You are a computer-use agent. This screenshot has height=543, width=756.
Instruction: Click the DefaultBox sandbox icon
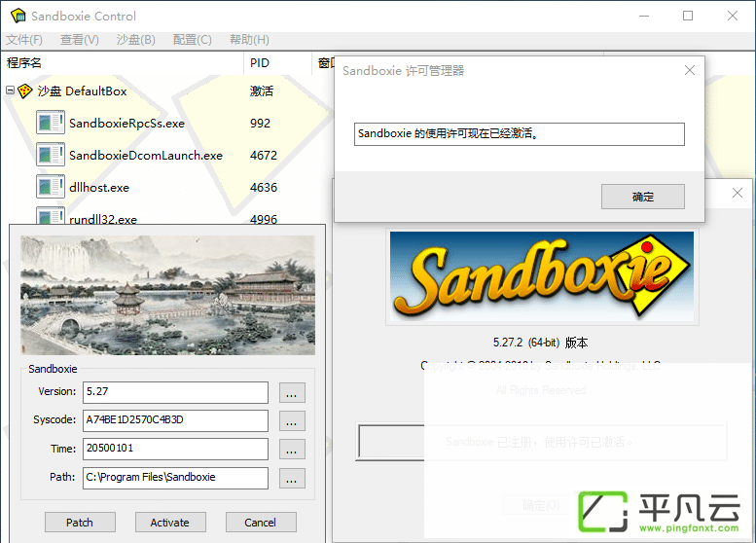pos(25,90)
